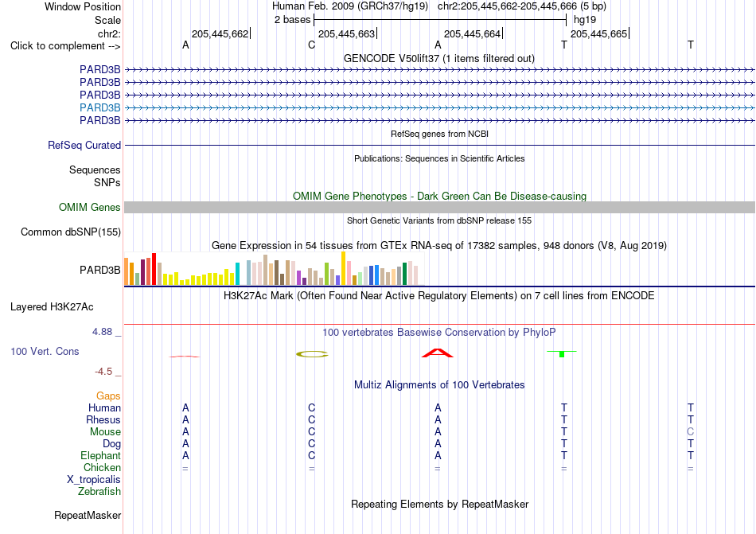Click the red A PhyloP conservation glyph
Viewport: 756px width, 534px height.
pos(438,353)
